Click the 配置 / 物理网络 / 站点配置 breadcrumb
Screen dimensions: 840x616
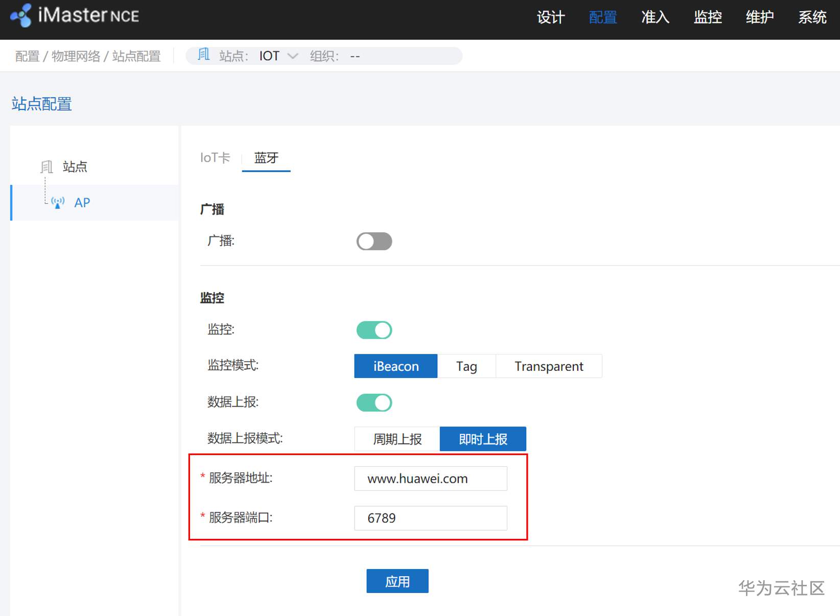pos(88,56)
